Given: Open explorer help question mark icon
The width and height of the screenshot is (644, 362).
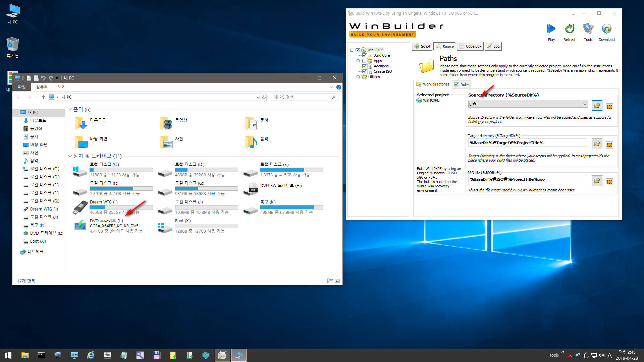Looking at the screenshot, I should coord(339,87).
